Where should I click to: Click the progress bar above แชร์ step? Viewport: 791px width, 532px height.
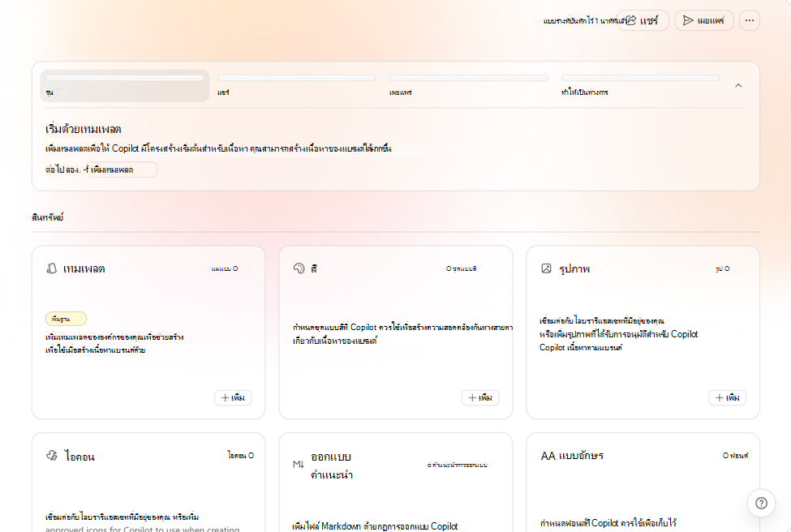(x=297, y=78)
